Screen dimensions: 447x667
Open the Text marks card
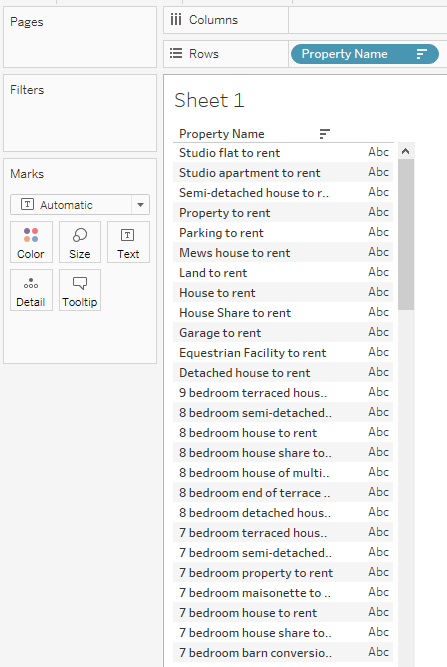click(x=128, y=242)
